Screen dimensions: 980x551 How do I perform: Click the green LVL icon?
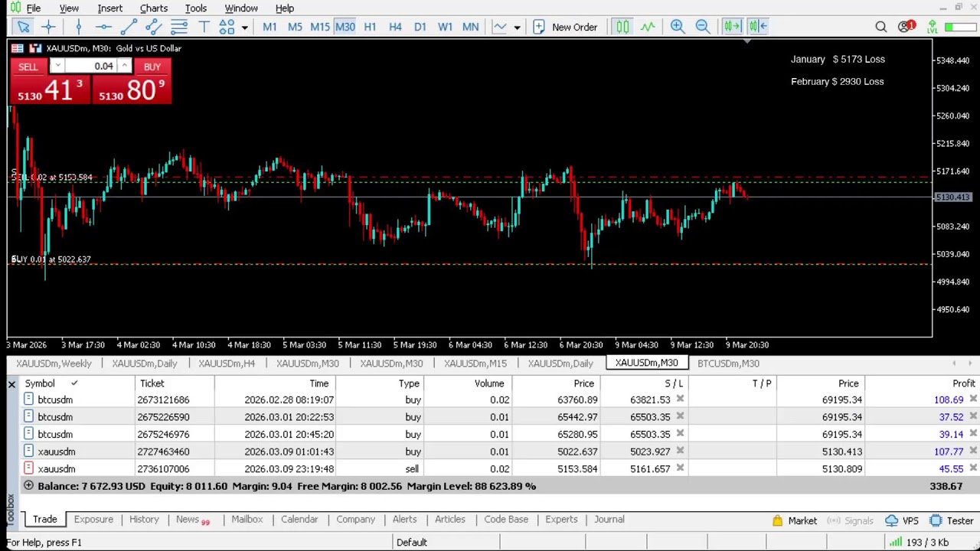(932, 27)
